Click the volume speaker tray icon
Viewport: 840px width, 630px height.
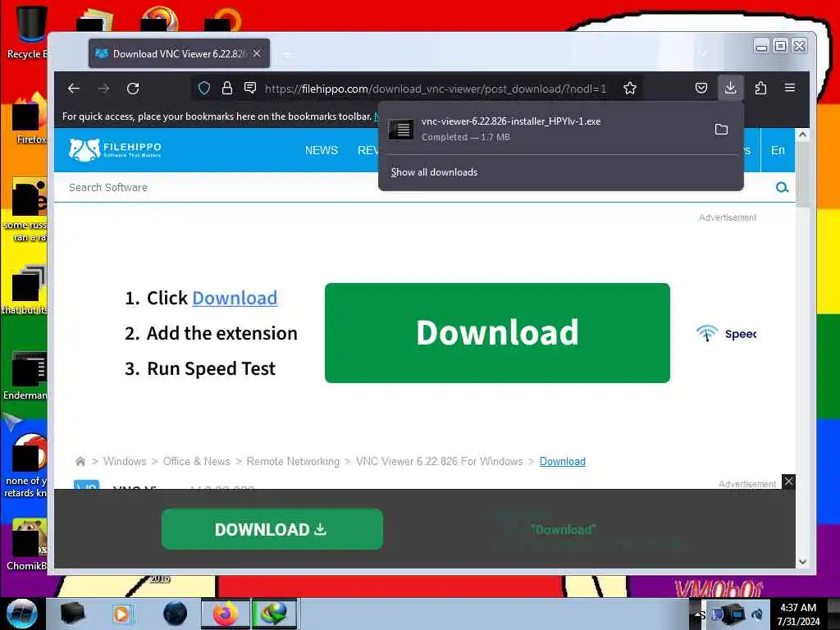(757, 614)
